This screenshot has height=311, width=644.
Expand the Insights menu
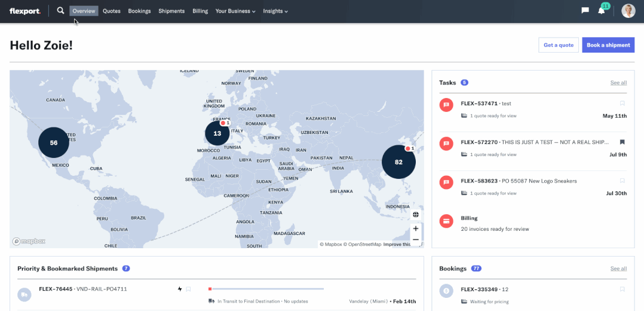(275, 11)
